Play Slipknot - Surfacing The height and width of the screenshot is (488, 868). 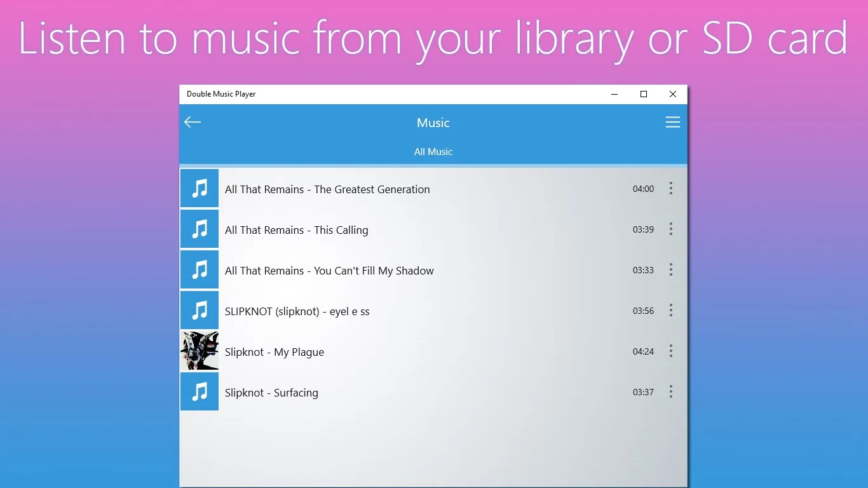pos(271,393)
